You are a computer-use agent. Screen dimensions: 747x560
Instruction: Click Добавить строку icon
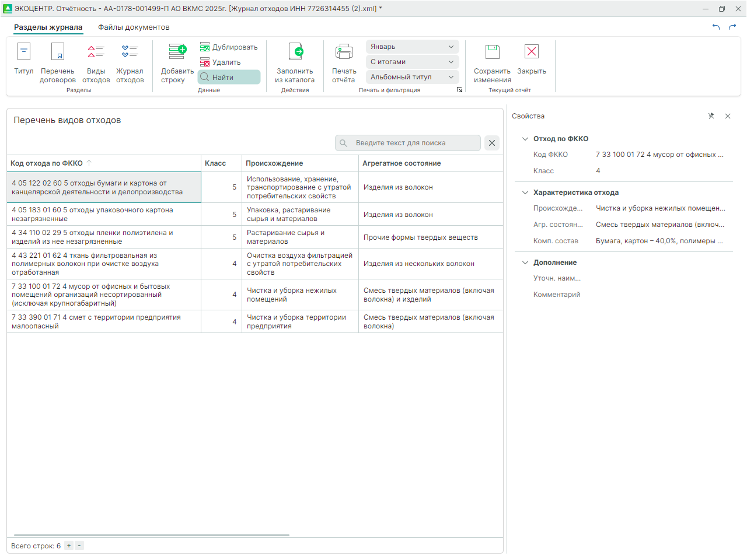pos(177,52)
